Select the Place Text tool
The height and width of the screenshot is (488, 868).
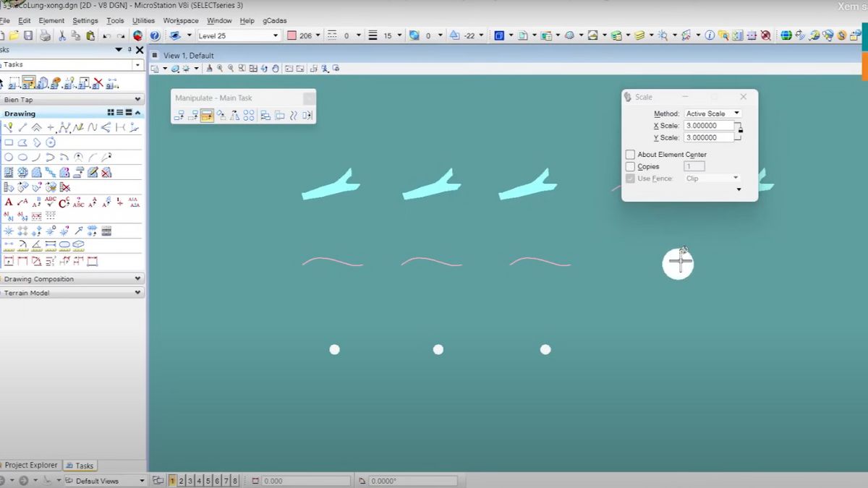coord(9,202)
